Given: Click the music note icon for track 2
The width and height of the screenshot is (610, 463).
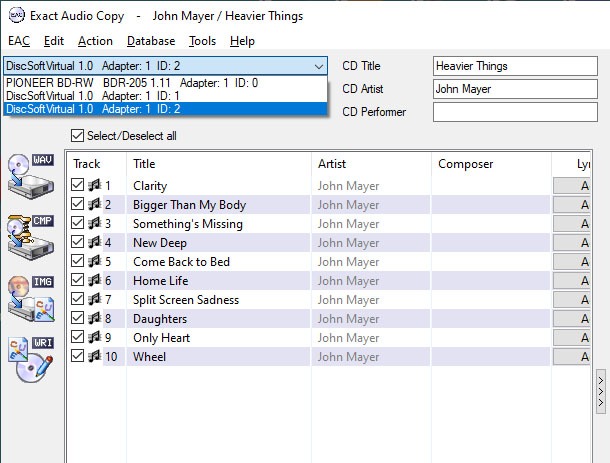Looking at the screenshot, I should click(95, 204).
